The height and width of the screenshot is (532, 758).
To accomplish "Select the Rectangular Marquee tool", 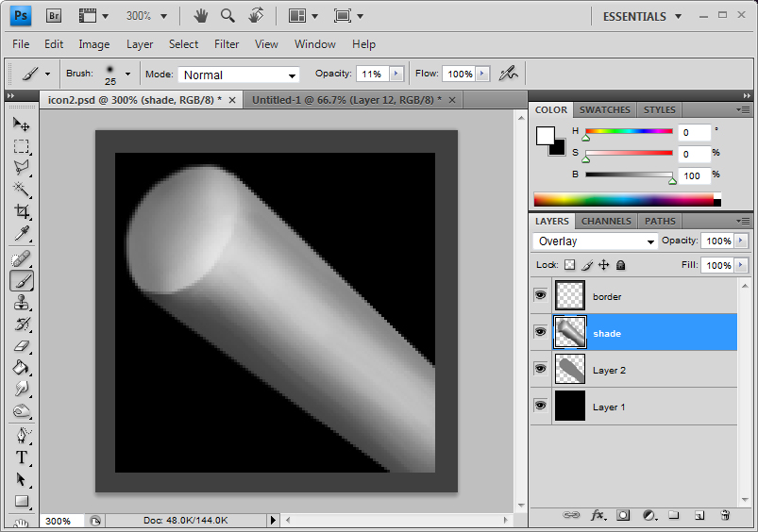I will [22, 146].
